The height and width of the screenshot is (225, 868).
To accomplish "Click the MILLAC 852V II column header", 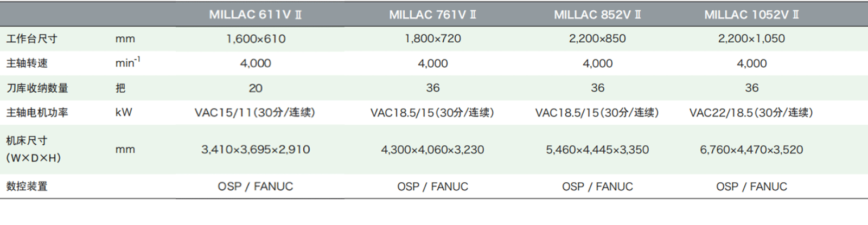I will click(x=597, y=15).
